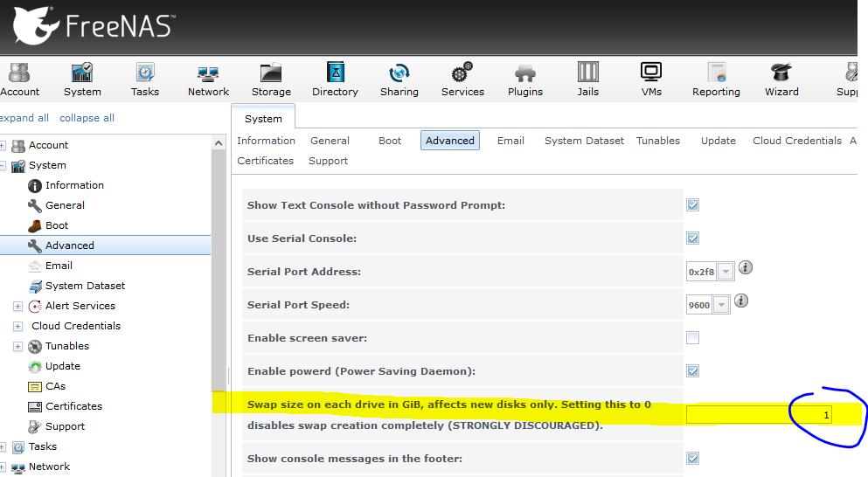This screenshot has height=477, width=868.
Task: Launch the Wizard hat icon
Action: 781,73
